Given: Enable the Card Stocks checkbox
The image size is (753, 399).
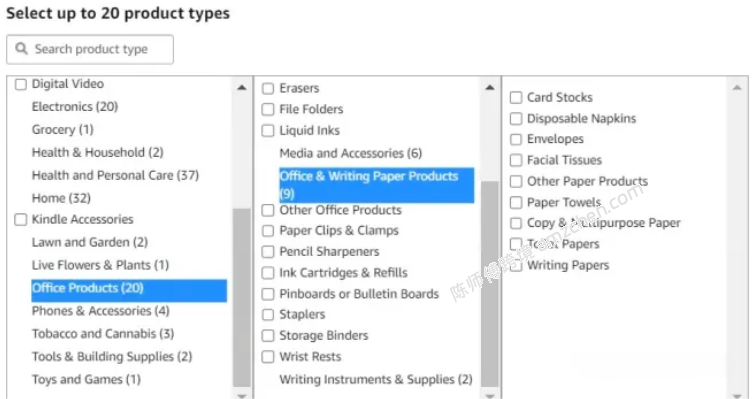Looking at the screenshot, I should [516, 97].
